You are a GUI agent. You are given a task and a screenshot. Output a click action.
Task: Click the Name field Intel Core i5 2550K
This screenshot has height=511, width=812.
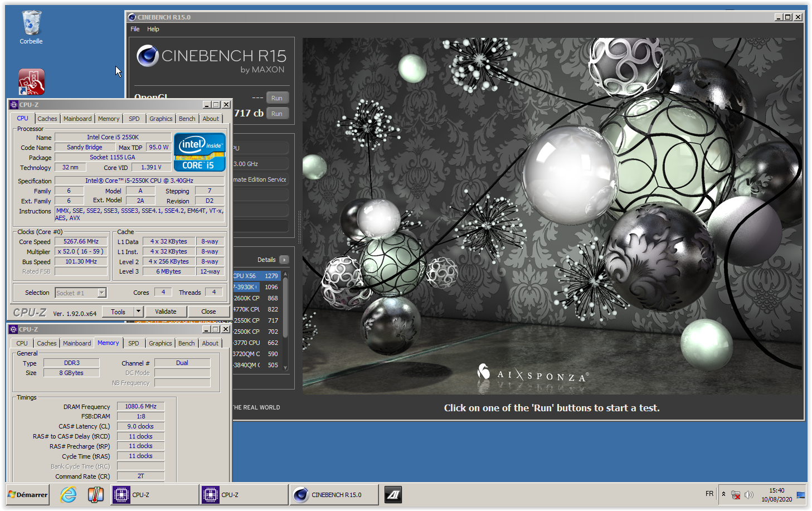[113, 137]
